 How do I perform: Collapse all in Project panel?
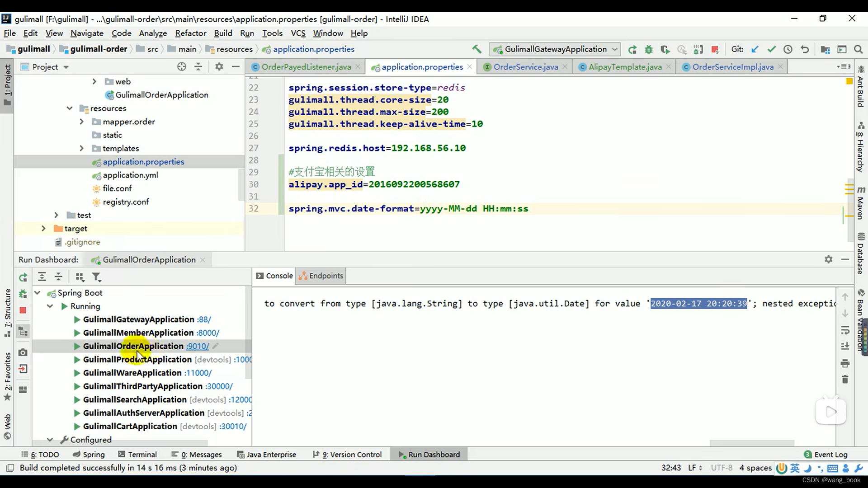(198, 67)
